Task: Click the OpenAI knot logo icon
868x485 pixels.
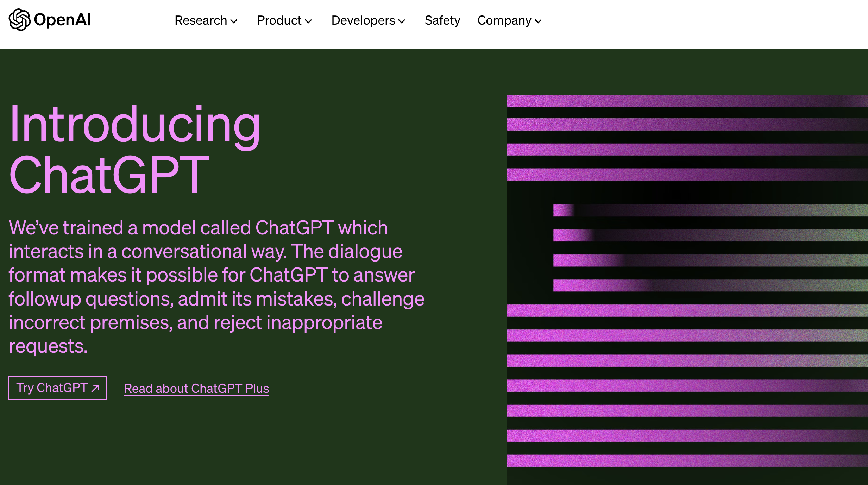Action: tap(20, 20)
